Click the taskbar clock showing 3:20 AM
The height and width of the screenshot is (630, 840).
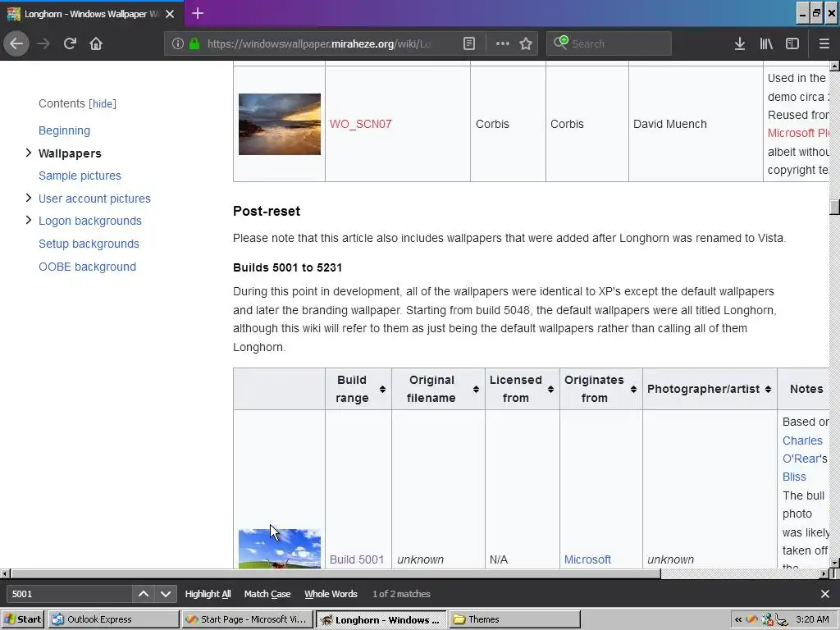click(812, 619)
